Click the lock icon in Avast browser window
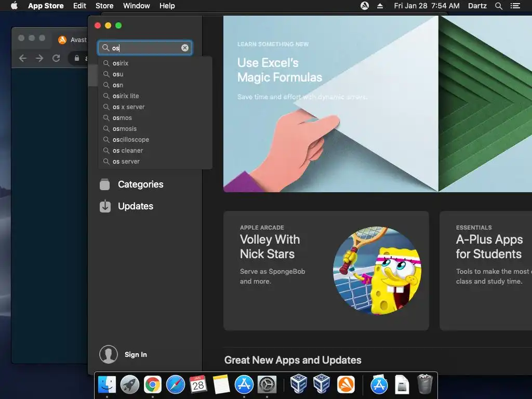 pyautogui.click(x=77, y=58)
